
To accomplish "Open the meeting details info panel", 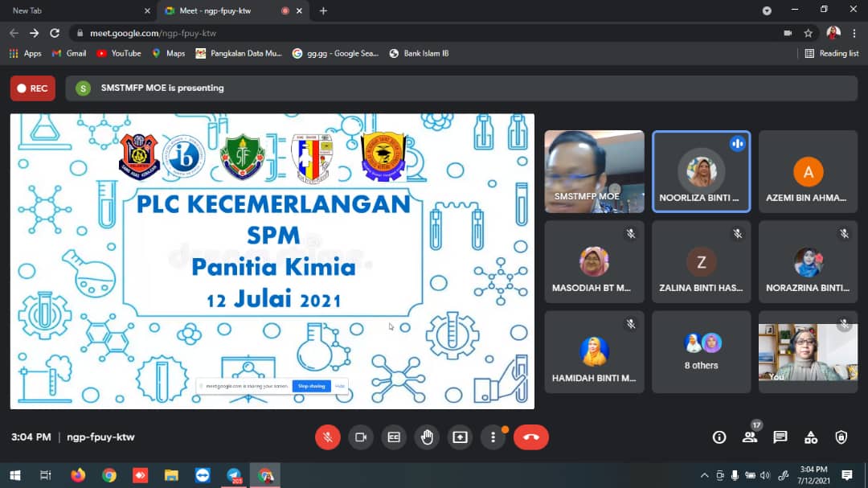I will pos(719,437).
